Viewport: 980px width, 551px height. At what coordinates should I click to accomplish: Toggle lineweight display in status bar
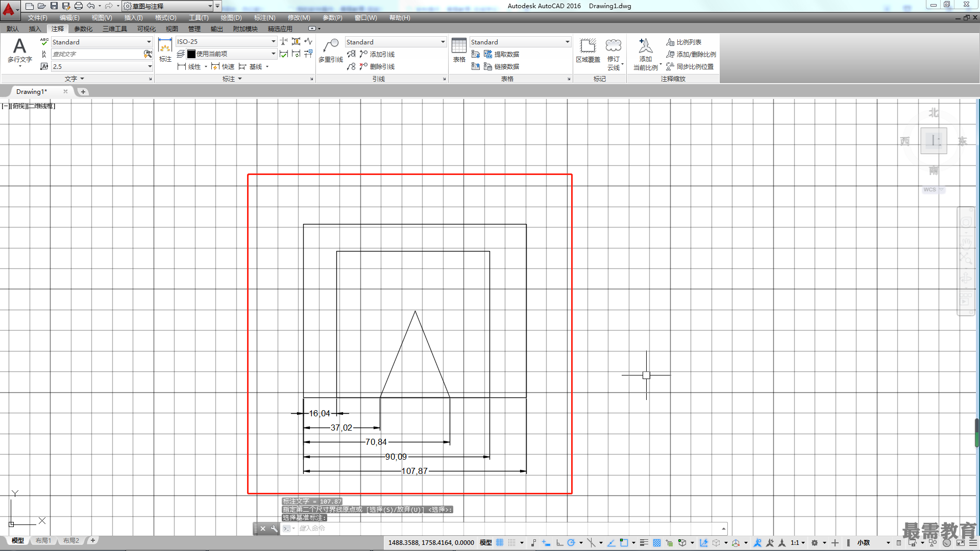[x=644, y=543]
